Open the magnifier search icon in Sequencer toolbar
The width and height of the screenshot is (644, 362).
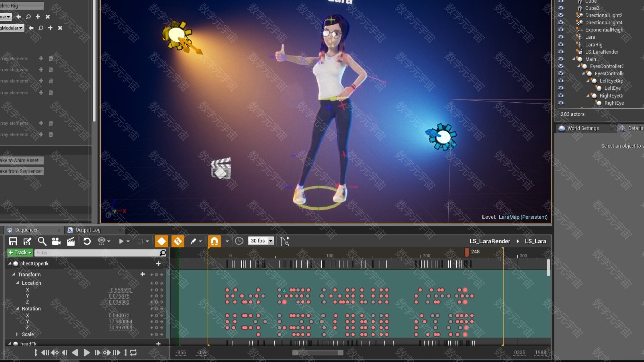(42, 241)
